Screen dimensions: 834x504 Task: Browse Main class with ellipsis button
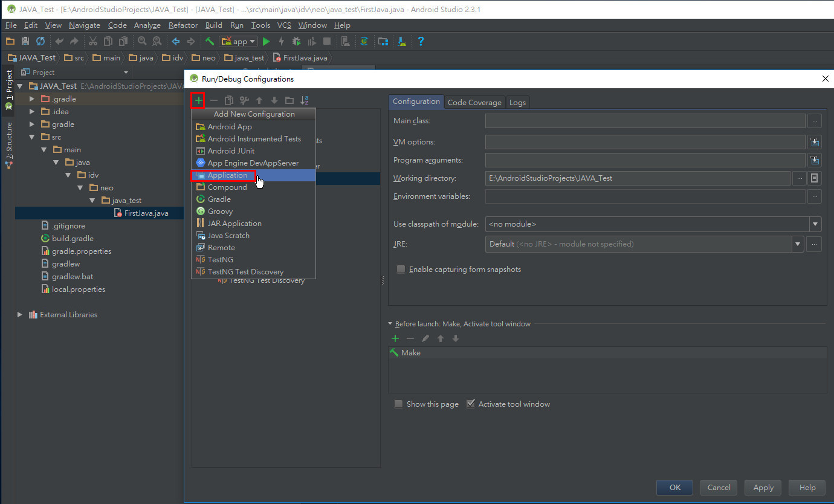pyautogui.click(x=815, y=121)
